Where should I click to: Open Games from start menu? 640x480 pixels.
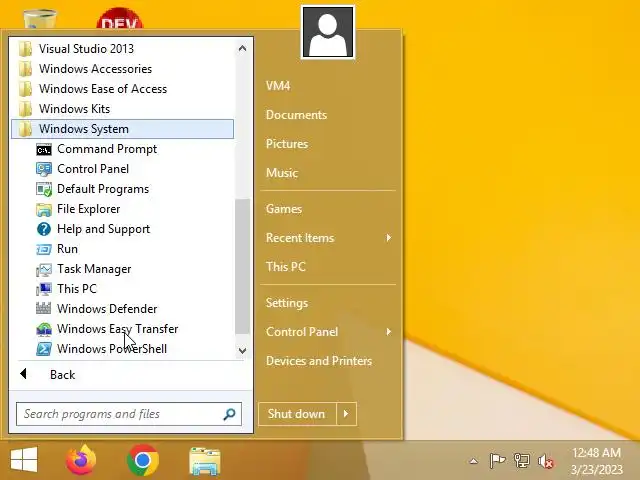pyautogui.click(x=284, y=209)
